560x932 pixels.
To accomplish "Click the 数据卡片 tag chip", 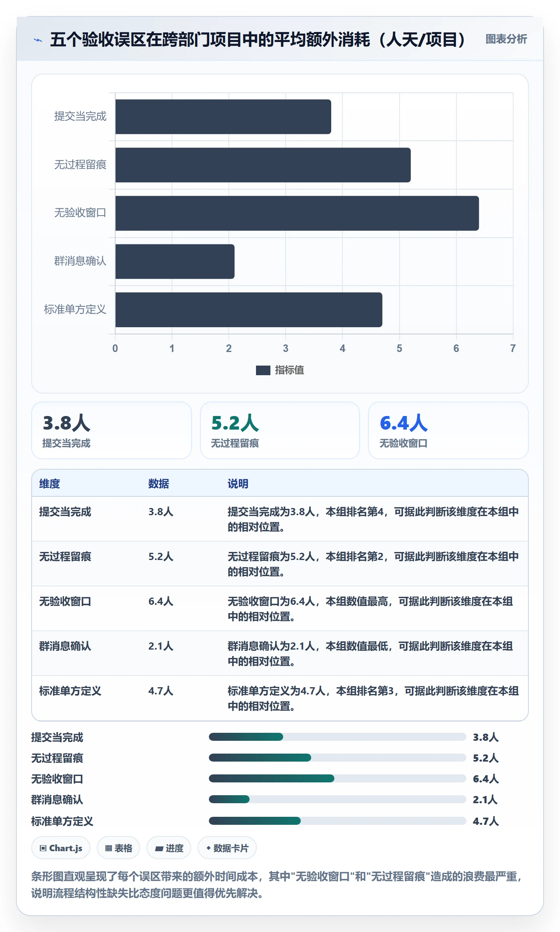I will click(x=227, y=848).
